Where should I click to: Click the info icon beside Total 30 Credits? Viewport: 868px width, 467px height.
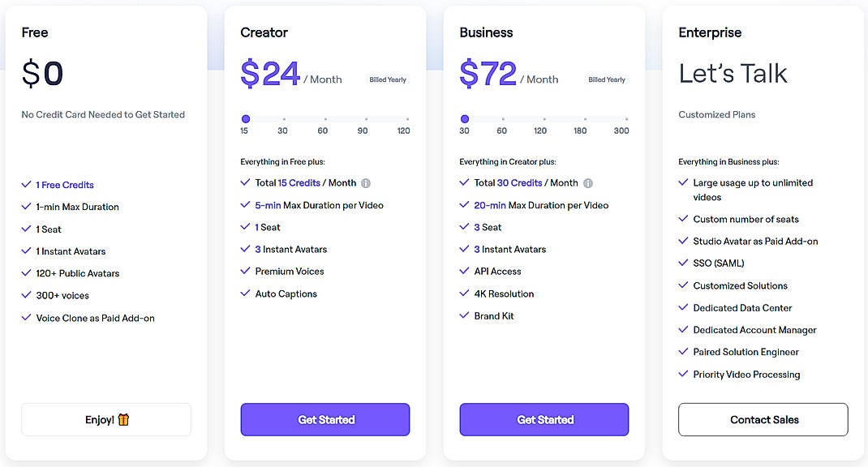pos(587,183)
